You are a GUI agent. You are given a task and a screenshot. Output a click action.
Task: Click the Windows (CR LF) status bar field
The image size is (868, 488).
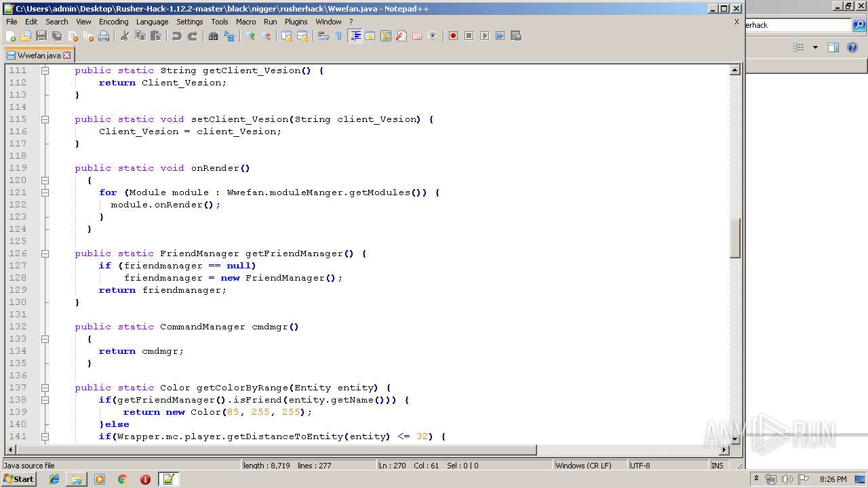pos(590,466)
